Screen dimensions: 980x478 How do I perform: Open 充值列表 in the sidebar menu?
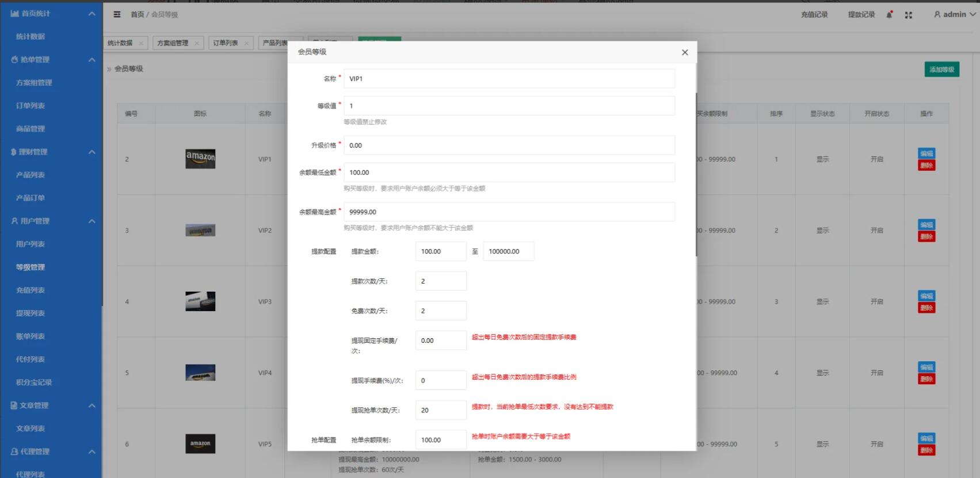pyautogui.click(x=30, y=290)
